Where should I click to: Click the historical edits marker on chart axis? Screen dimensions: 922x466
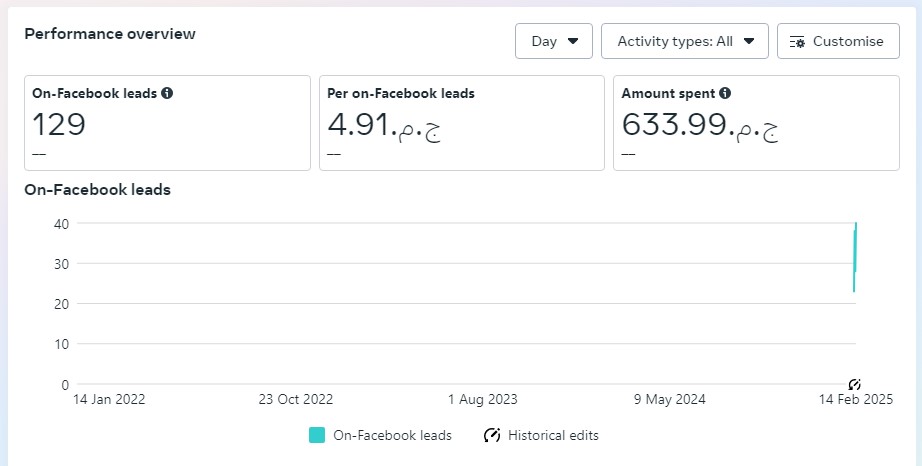coord(854,384)
